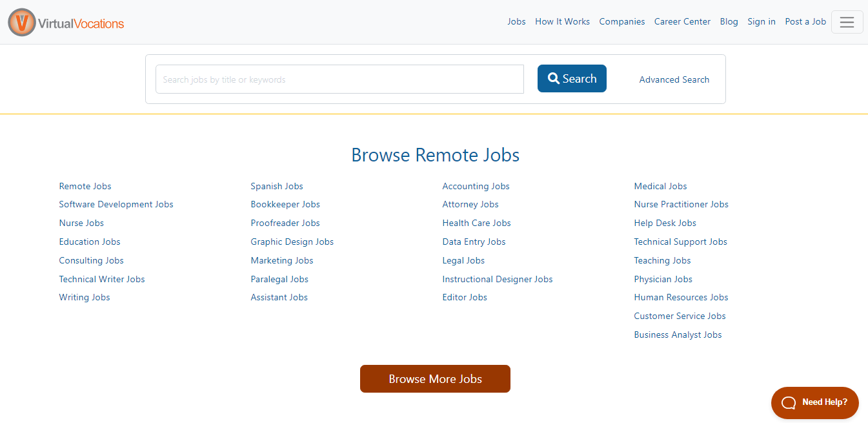This screenshot has height=423, width=868.
Task: Open Editor Jobs link
Action: tap(465, 297)
